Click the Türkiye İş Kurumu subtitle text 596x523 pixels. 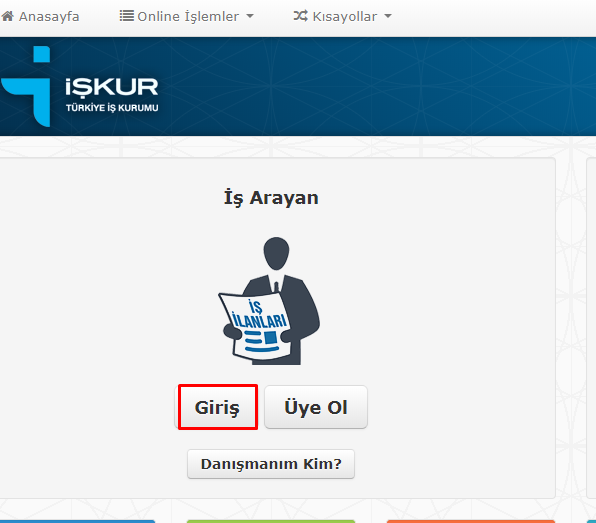click(112, 108)
